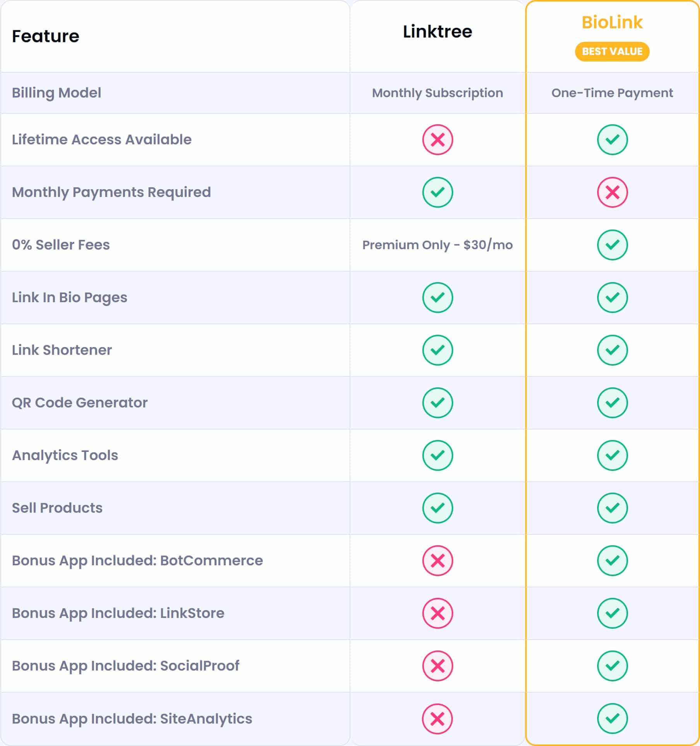Viewport: 700px width, 746px height.
Task: Click Linktree's check for QR Code Generator
Action: pyautogui.click(x=437, y=403)
